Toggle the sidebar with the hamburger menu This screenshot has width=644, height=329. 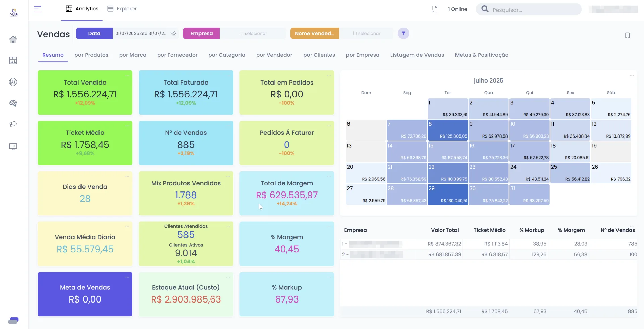click(38, 9)
